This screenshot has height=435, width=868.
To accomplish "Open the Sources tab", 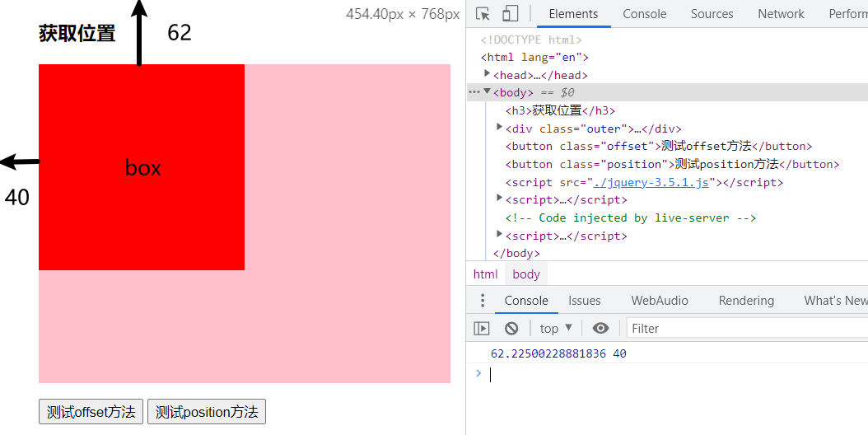I will point(712,14).
